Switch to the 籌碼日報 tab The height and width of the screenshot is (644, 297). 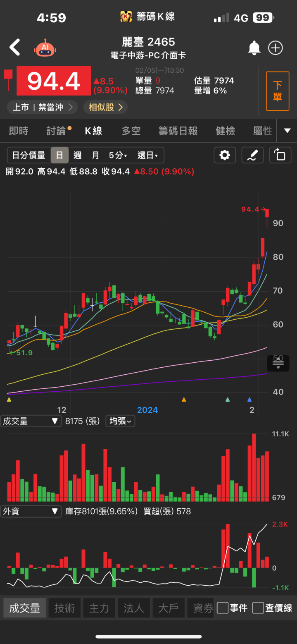coord(178,131)
